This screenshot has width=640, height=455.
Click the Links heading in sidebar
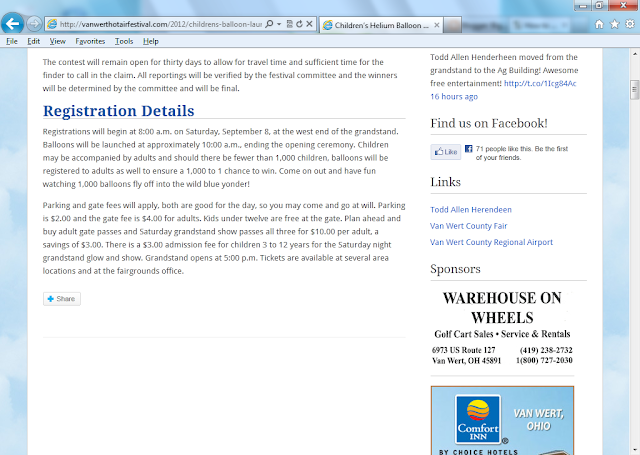445,182
